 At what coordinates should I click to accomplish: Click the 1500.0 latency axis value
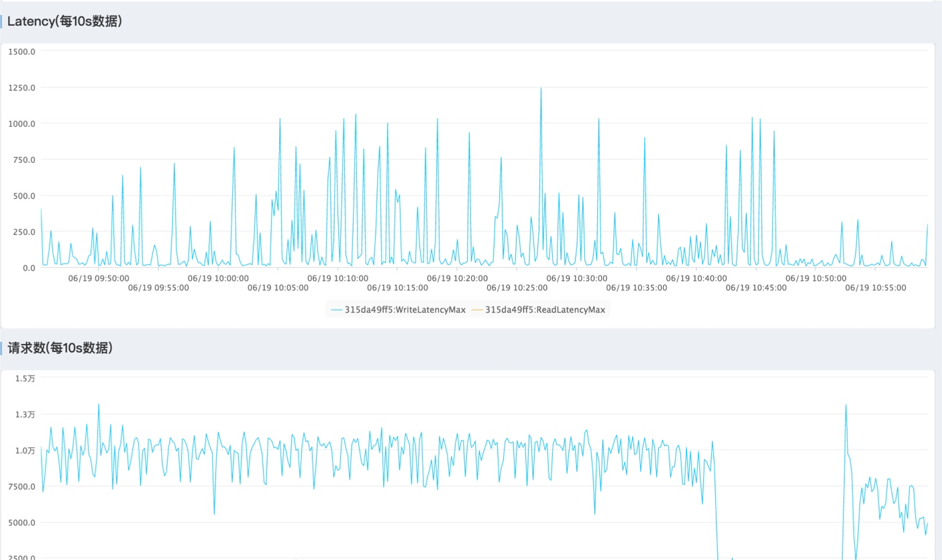(x=22, y=51)
